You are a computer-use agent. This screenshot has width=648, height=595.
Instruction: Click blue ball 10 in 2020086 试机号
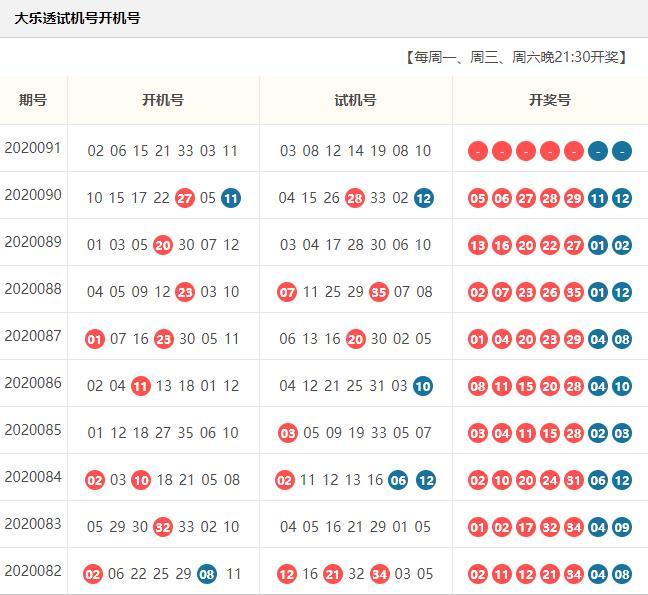click(423, 387)
